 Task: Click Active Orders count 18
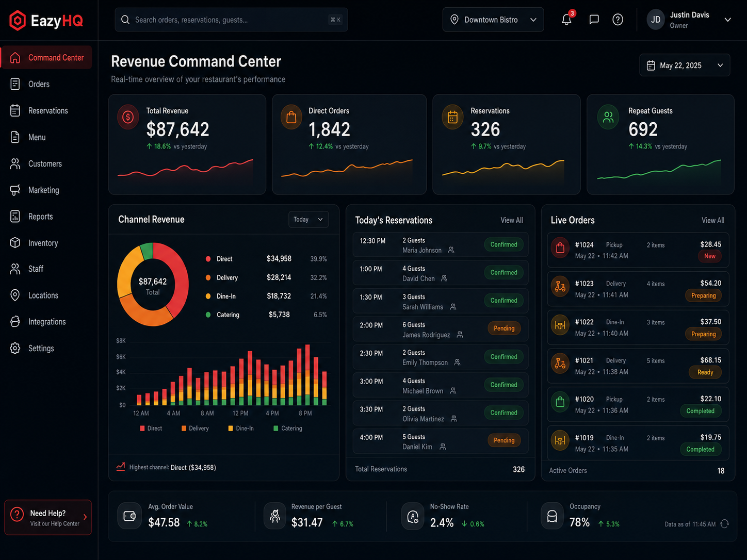pos(721,470)
